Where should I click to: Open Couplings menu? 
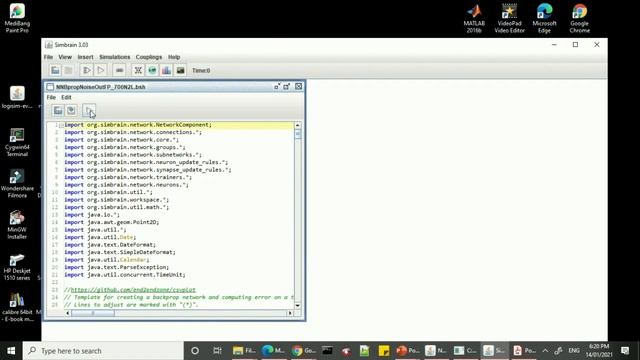coord(149,57)
